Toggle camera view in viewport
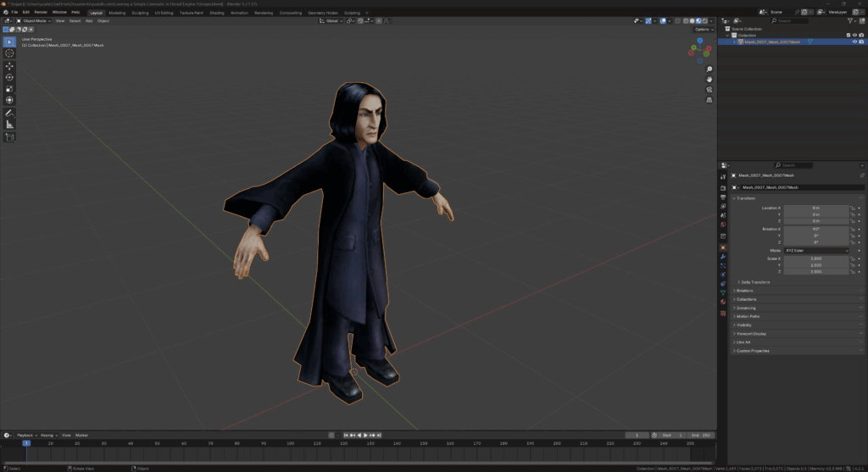This screenshot has width=868, height=472. (x=709, y=90)
